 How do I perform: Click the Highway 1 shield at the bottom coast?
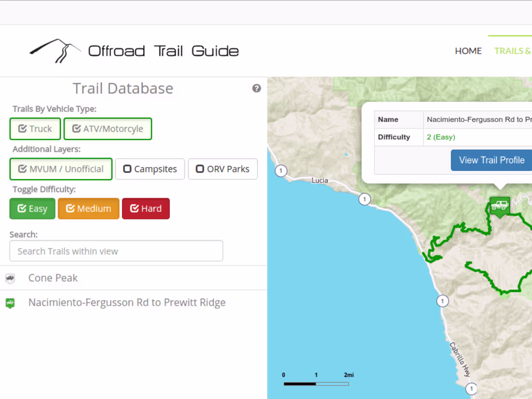[472, 388]
